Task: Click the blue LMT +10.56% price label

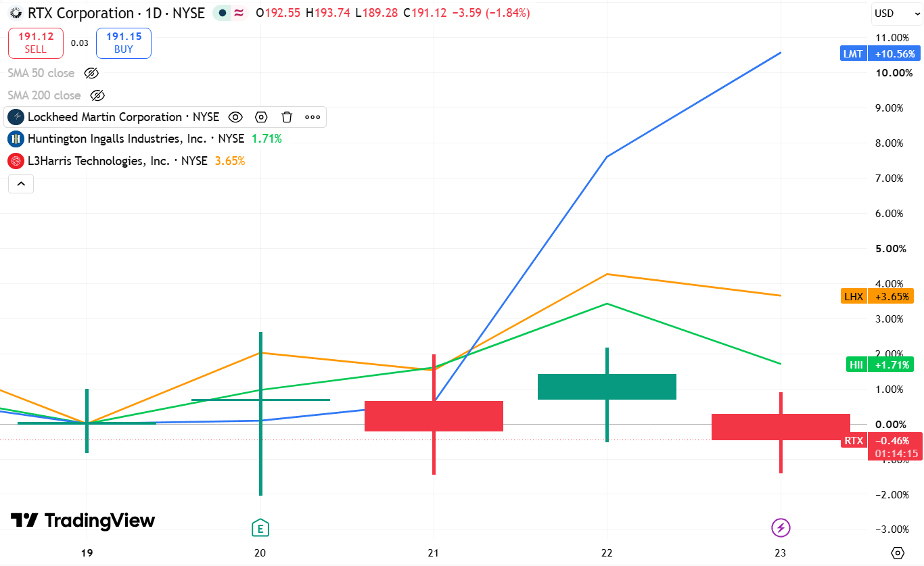Action: coord(880,53)
